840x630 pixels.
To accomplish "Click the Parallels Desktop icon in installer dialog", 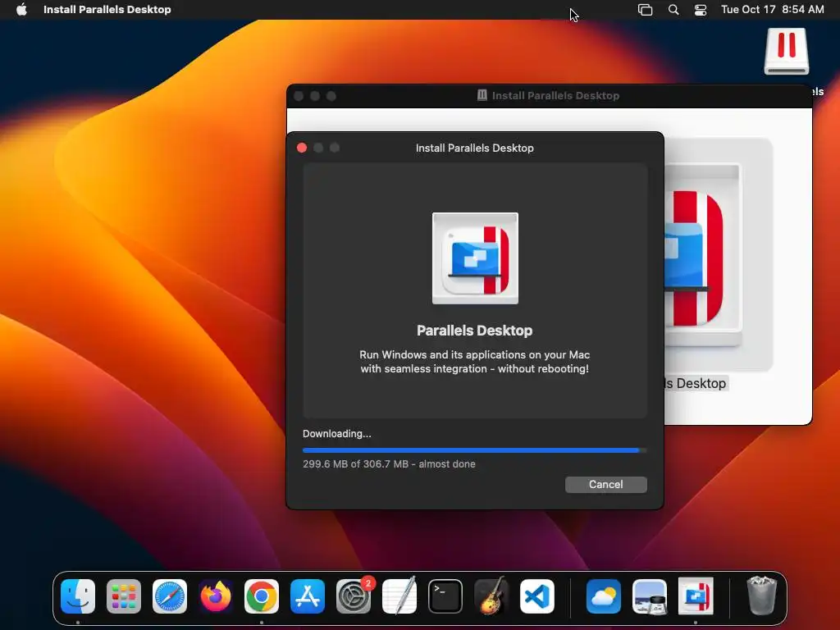I will (475, 258).
